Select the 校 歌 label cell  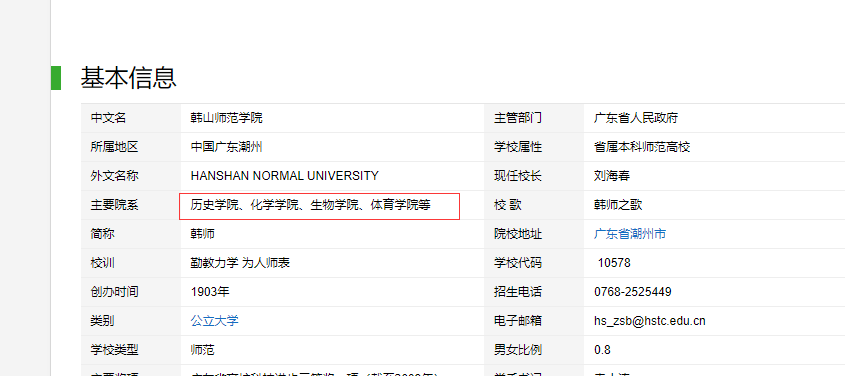click(x=534, y=205)
